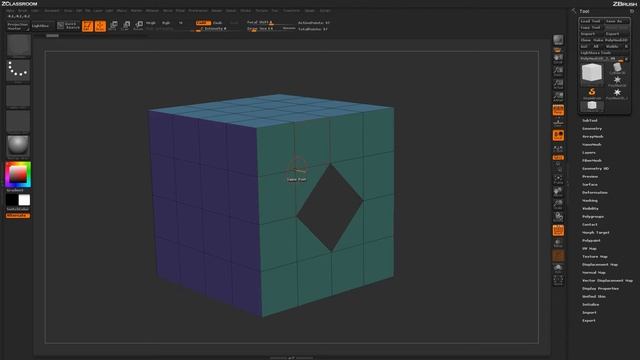Open the Alpha menu
Screen dimensions: 640x360
(10, 11)
